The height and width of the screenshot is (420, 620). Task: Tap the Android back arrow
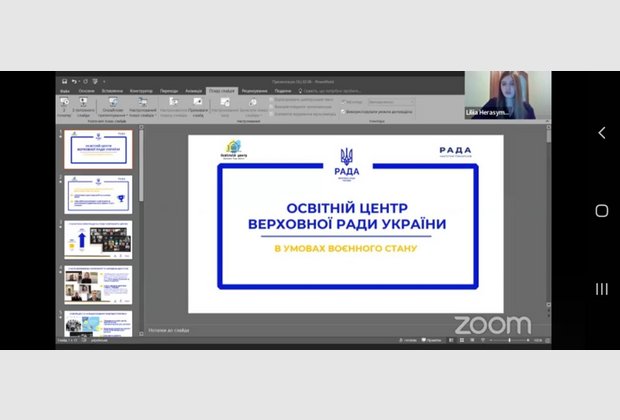click(602, 133)
